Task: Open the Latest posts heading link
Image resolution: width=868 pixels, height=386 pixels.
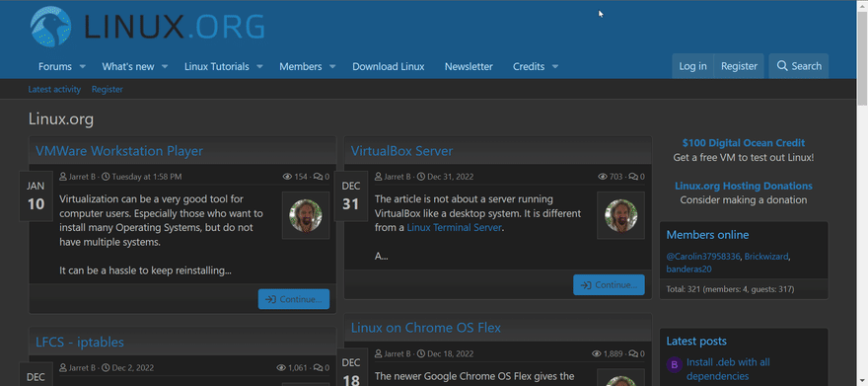Action: click(696, 342)
